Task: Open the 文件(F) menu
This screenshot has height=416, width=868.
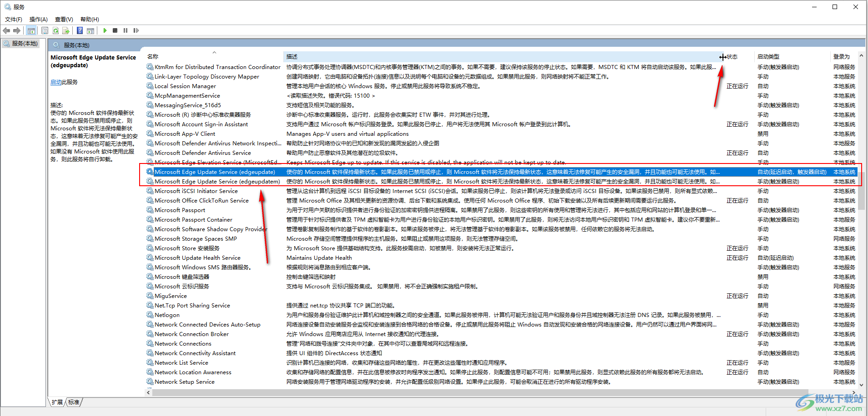Action: point(14,19)
